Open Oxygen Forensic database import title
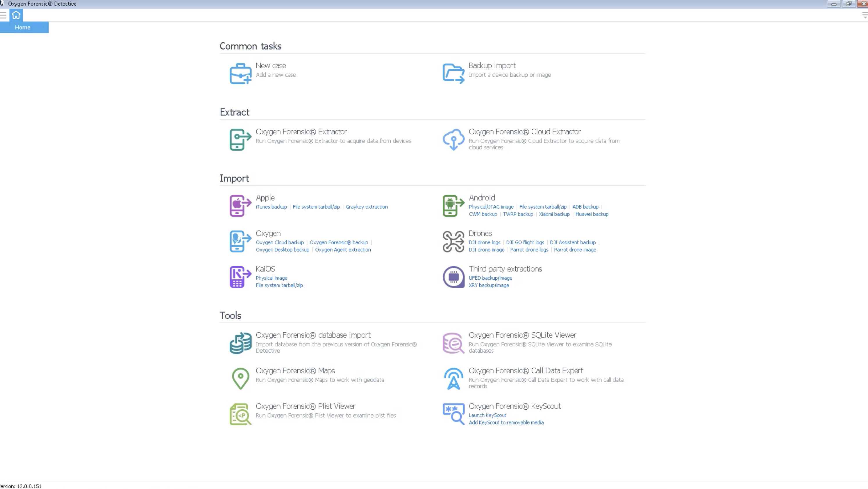The height and width of the screenshot is (489, 868). pos(313,335)
